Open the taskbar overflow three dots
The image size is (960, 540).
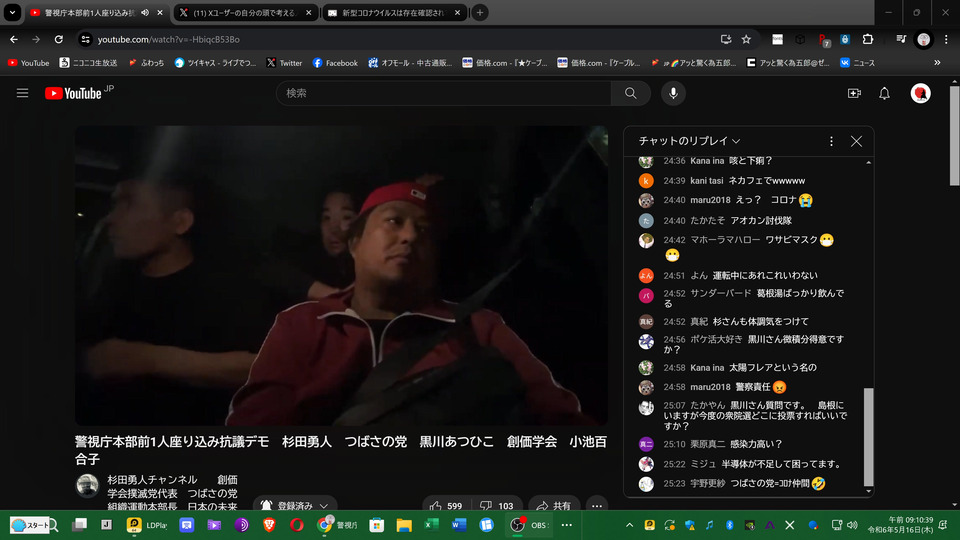point(566,525)
